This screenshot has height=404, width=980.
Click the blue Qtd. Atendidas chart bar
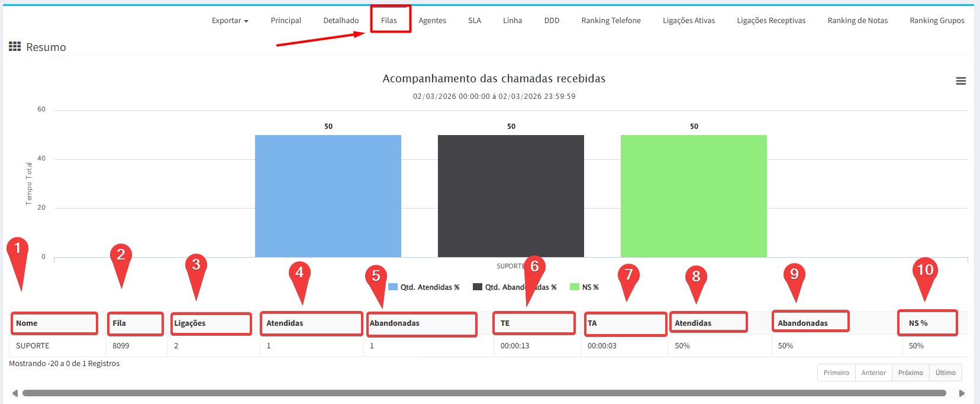(x=328, y=195)
